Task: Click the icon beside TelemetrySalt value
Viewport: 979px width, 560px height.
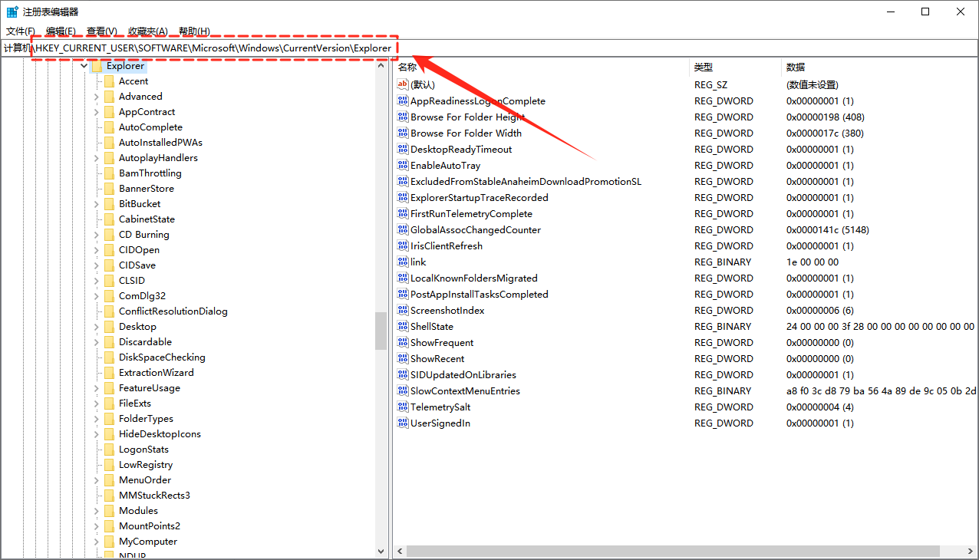Action: click(x=403, y=407)
